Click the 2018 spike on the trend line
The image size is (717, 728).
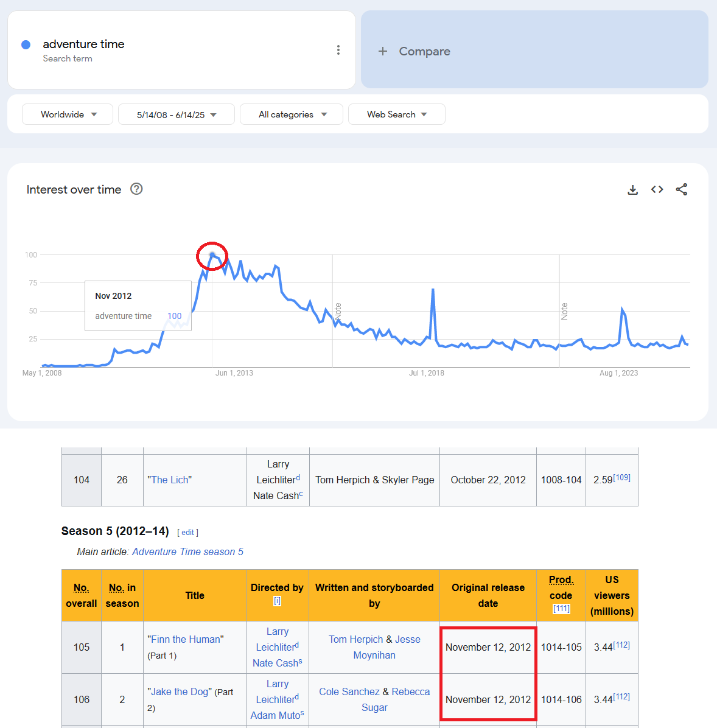(x=433, y=290)
